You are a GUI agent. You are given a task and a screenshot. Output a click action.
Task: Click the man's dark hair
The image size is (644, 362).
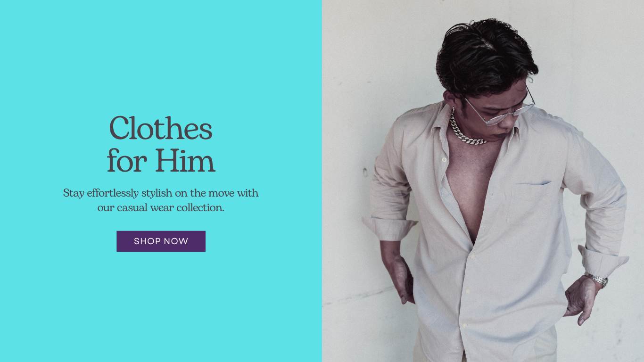pos(486,57)
